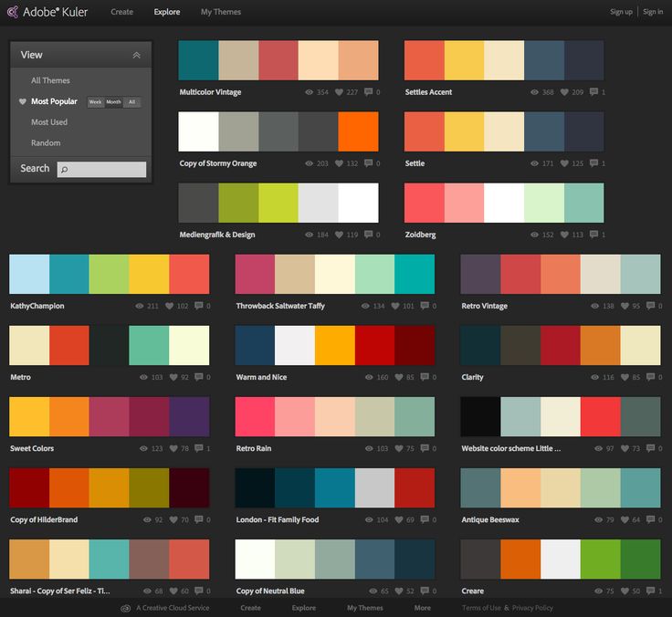Switch Most Popular range to Month
This screenshot has width=672, height=617.
coord(113,102)
